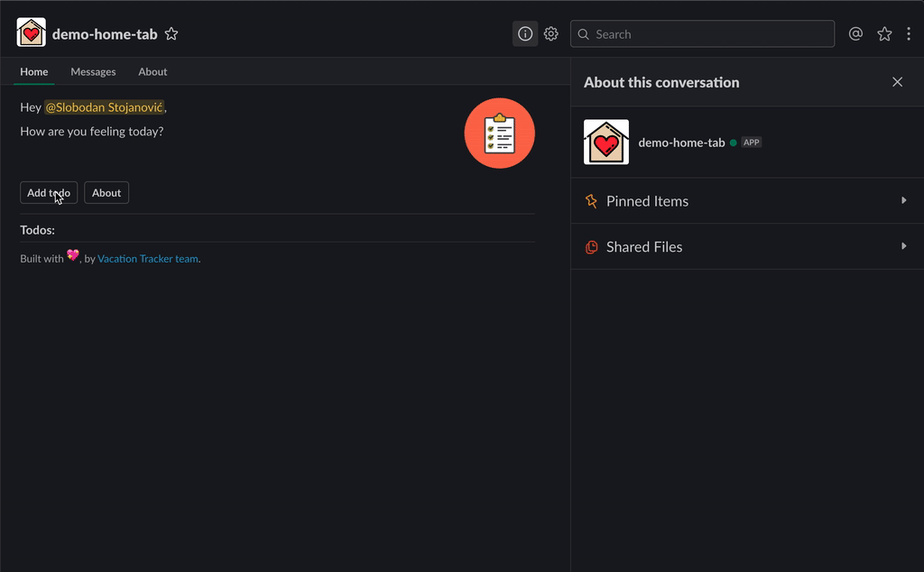Click the APP badge in details panel

752,143
